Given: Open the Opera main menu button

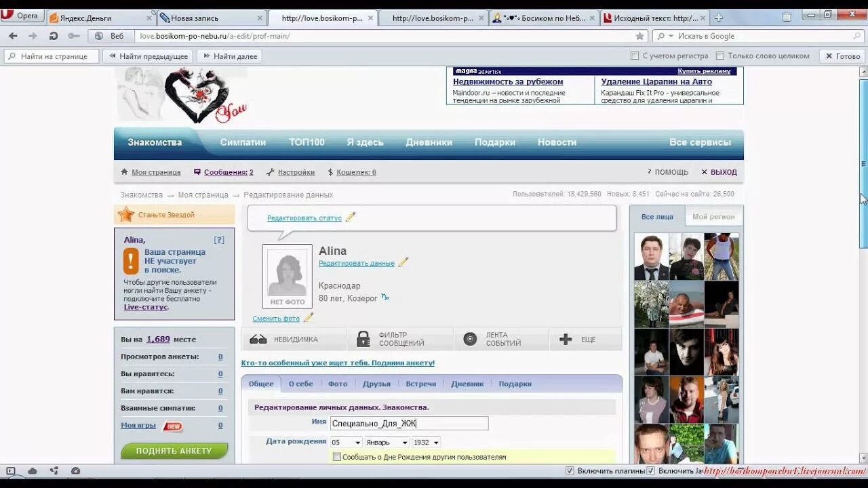Looking at the screenshot, I should (22, 16).
